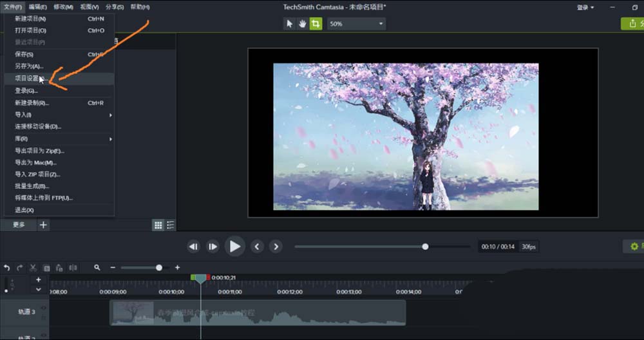Click the Redo arrow icon

tap(20, 268)
